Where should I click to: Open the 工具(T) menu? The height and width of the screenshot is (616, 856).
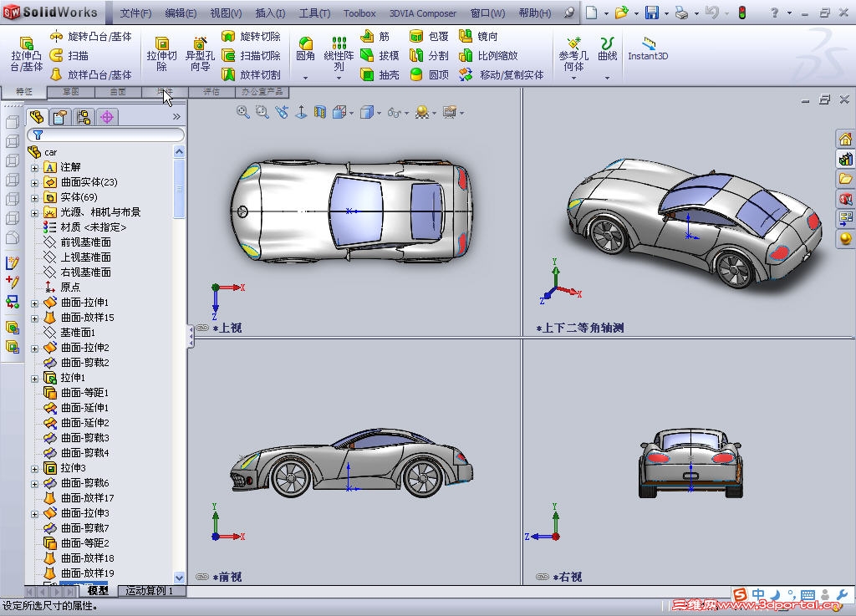pyautogui.click(x=314, y=13)
